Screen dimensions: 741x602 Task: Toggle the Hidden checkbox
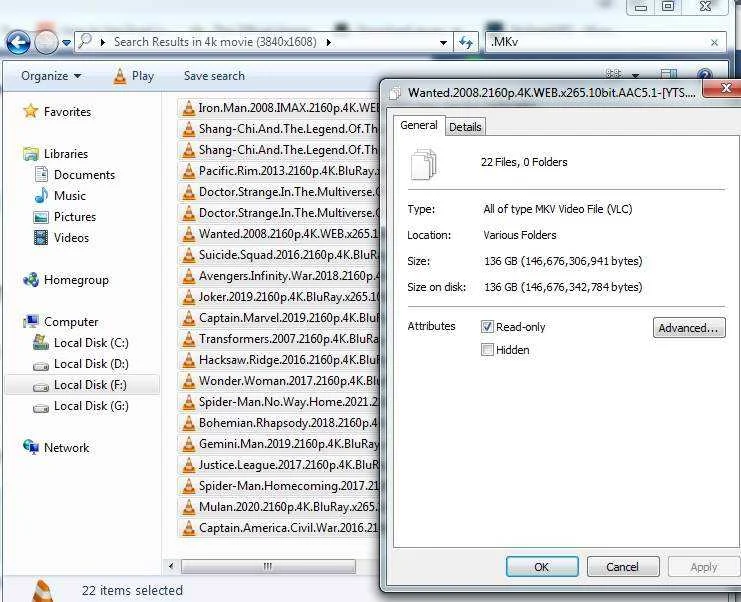click(x=487, y=350)
